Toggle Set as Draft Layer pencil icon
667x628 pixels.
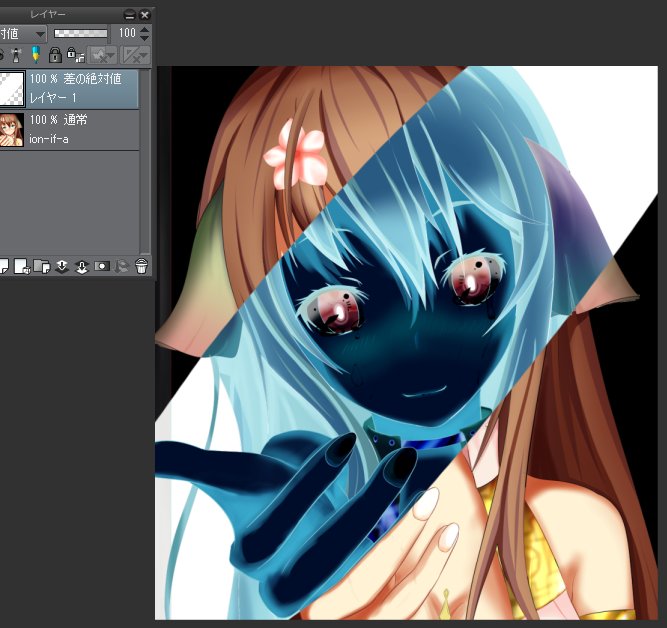[36, 55]
